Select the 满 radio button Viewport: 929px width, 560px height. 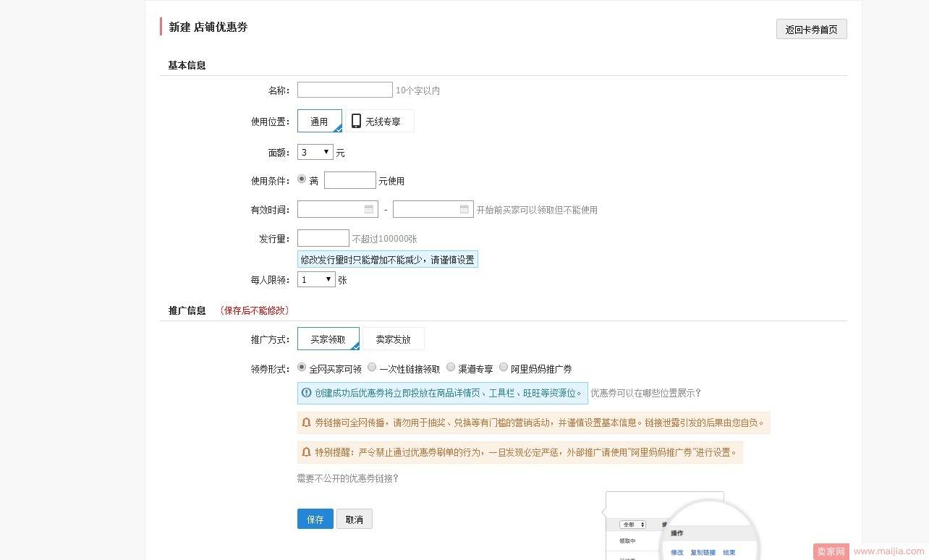click(x=302, y=179)
